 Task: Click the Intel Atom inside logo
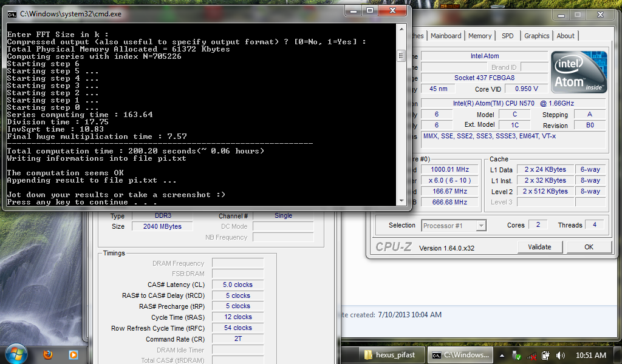coord(579,72)
